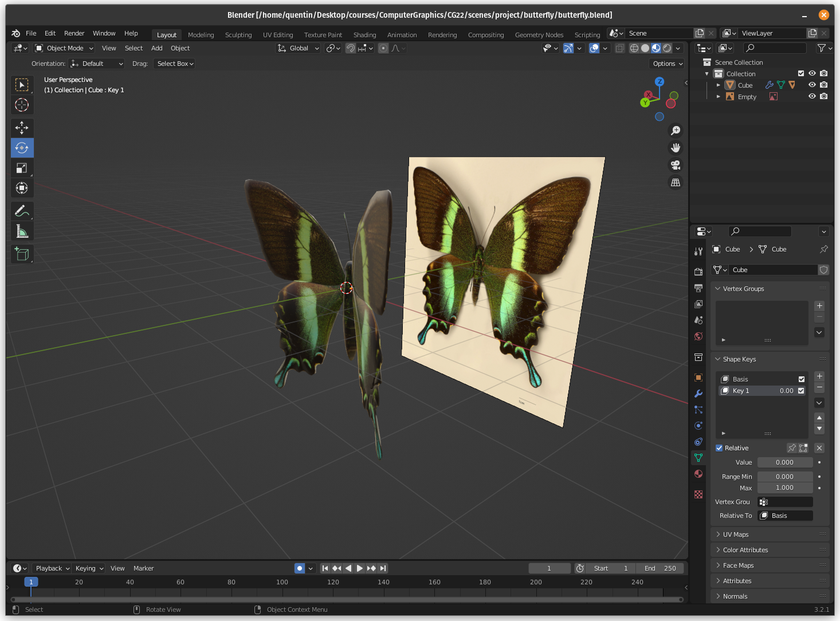
Task: Click the shape key Value slider
Action: pos(785,462)
